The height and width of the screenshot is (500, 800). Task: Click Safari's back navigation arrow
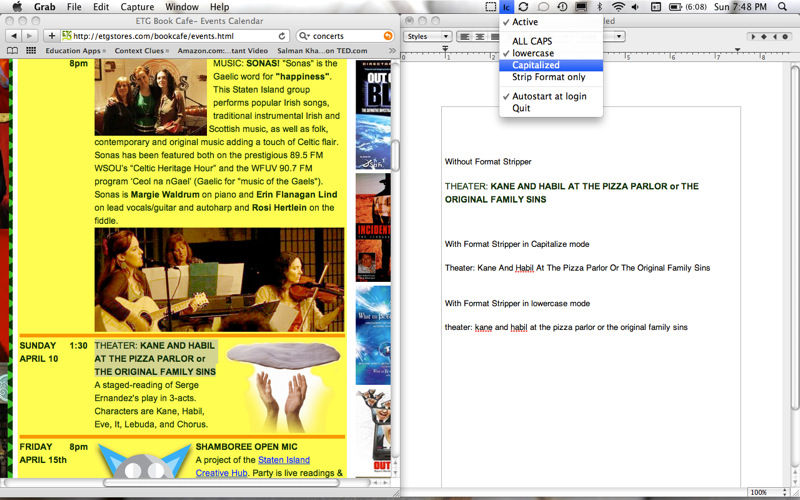point(14,36)
